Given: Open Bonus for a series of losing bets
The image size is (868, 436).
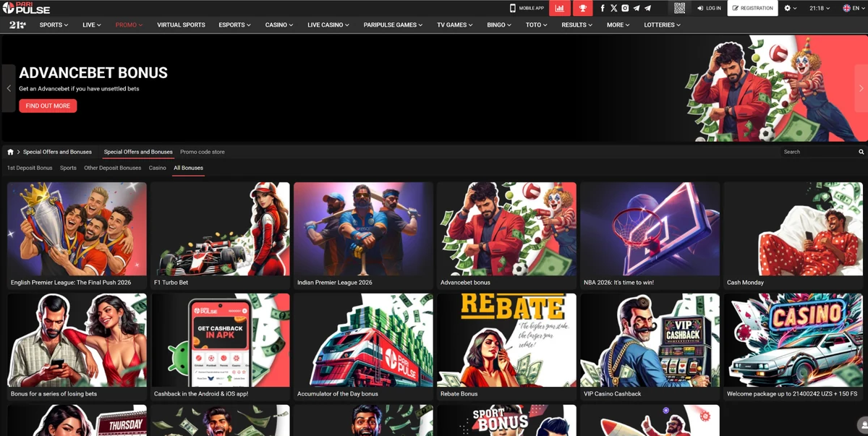Looking at the screenshot, I should pyautogui.click(x=77, y=347).
